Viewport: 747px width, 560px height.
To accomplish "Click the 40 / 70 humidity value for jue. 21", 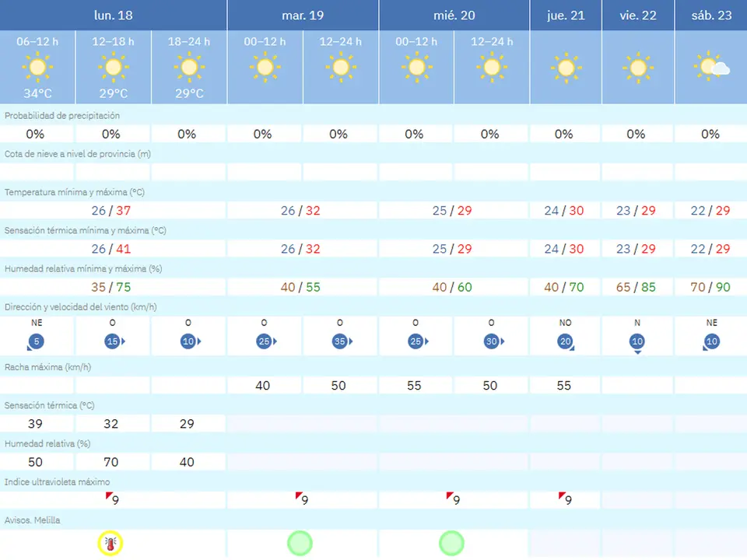I will [564, 287].
